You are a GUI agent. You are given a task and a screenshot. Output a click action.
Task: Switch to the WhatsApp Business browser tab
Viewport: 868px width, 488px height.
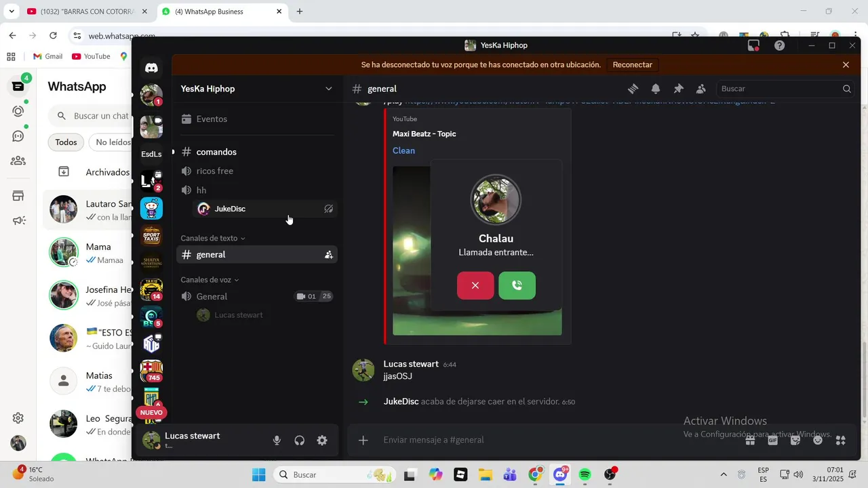(x=222, y=12)
